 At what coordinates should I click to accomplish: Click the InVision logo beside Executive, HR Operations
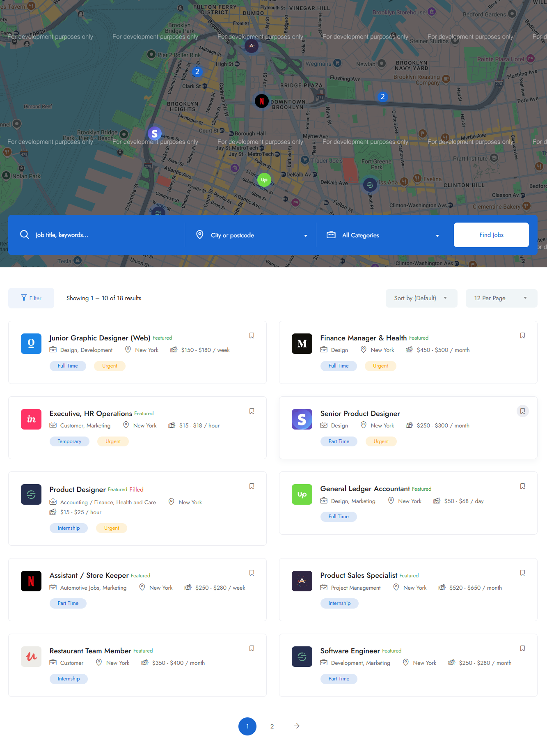pos(31,419)
